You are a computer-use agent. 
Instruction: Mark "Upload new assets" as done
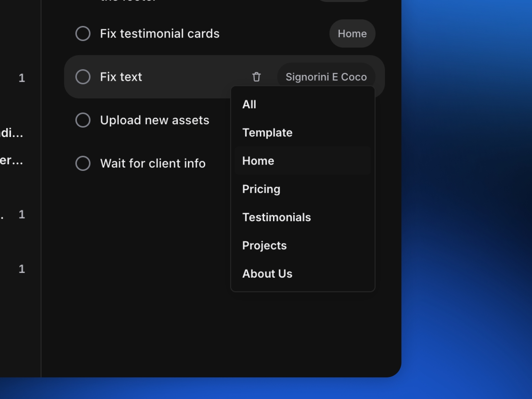coord(83,120)
